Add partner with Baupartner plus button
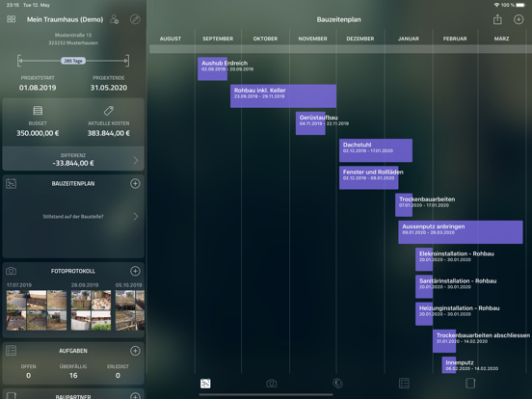Screen dimensions: 532x399 tap(135, 396)
